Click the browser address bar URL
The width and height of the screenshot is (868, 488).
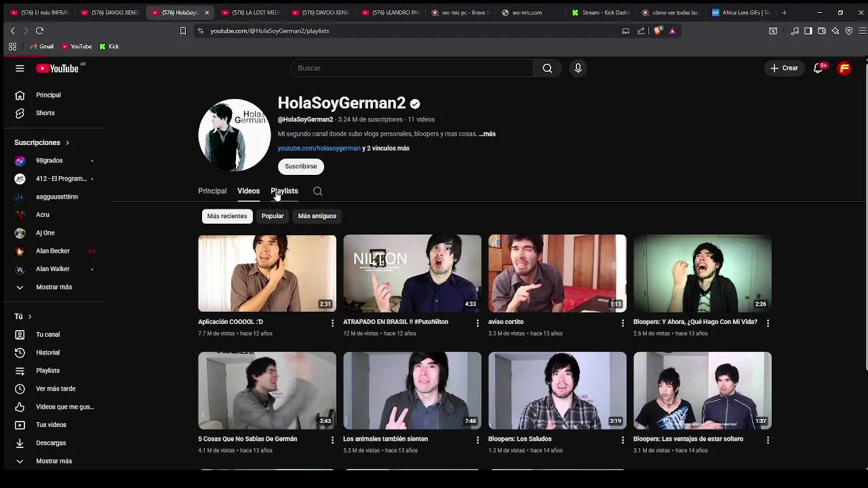click(x=269, y=30)
